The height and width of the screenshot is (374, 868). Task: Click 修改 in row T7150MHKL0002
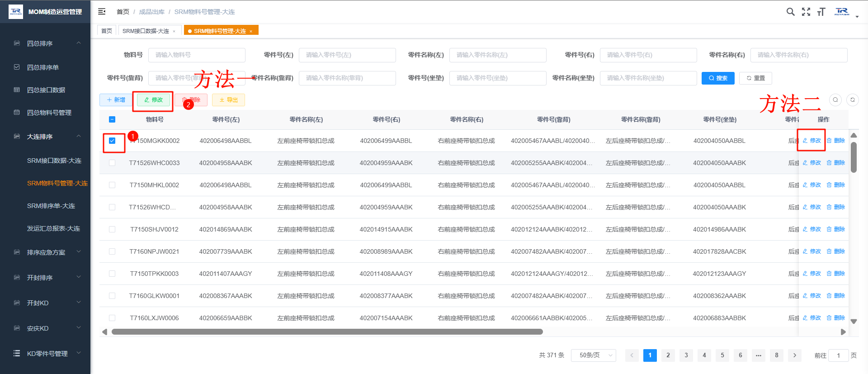812,185
